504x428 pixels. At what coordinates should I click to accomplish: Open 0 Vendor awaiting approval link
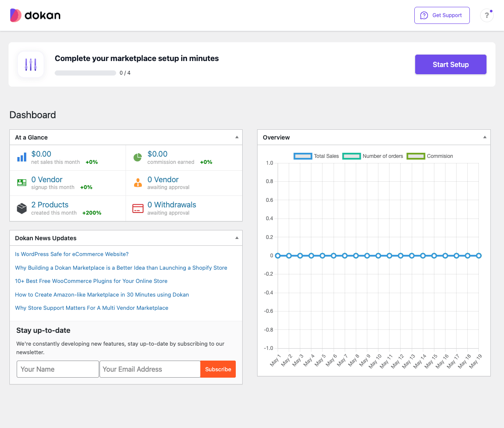[x=163, y=180]
